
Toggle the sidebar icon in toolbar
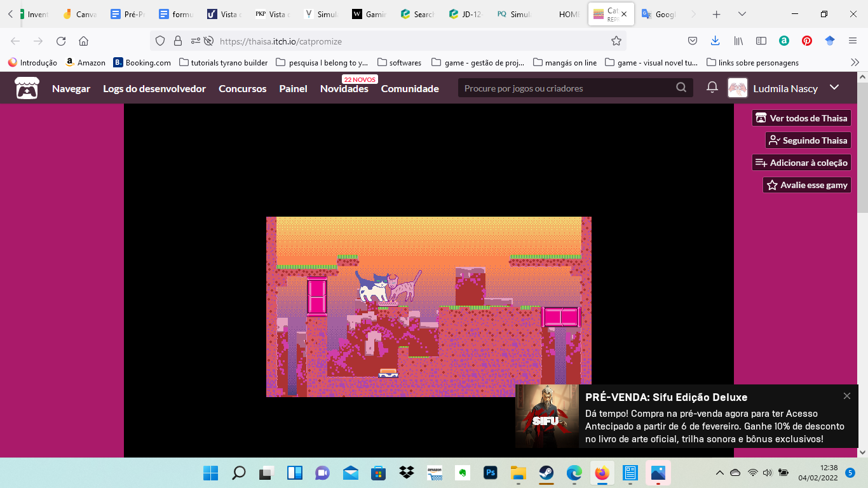(761, 41)
